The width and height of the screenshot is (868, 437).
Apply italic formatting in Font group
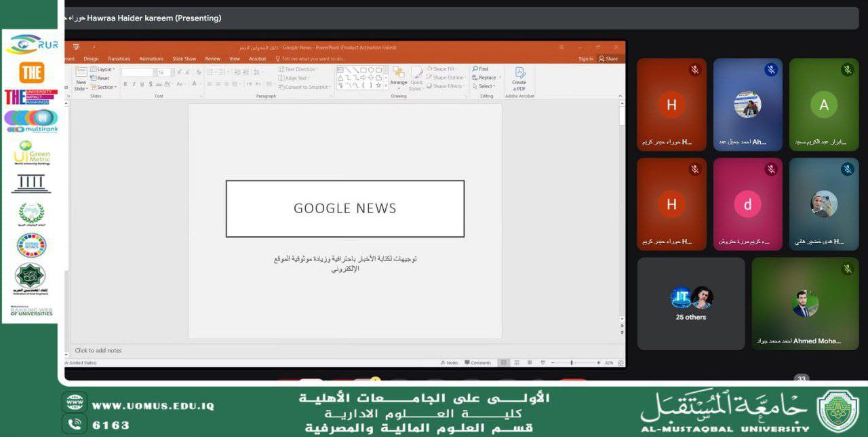click(134, 84)
